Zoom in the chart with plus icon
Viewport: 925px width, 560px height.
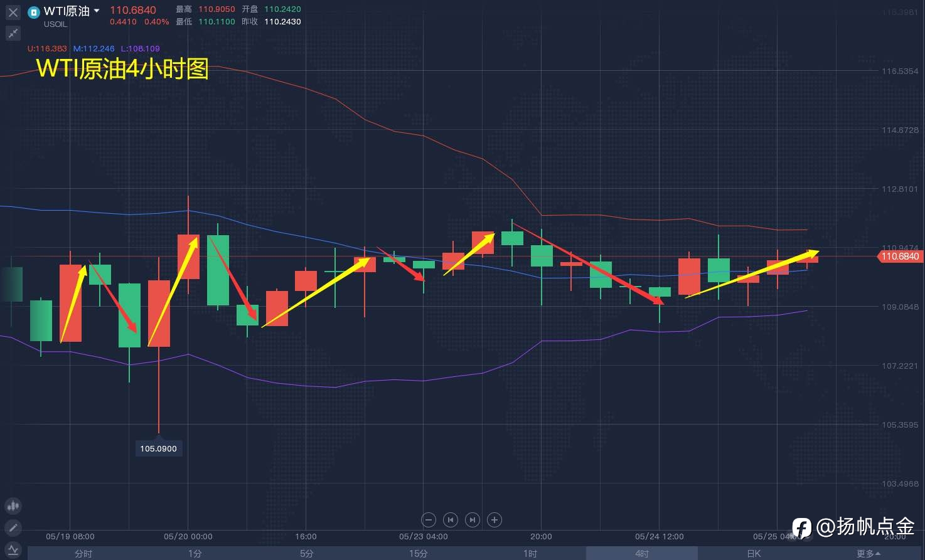pos(495,519)
